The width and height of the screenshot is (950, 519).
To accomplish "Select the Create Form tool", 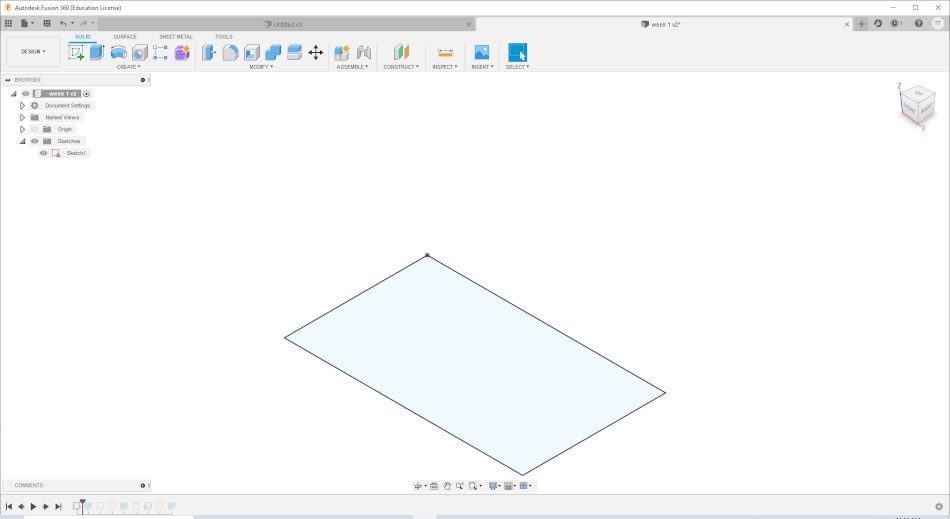I will 182,53.
